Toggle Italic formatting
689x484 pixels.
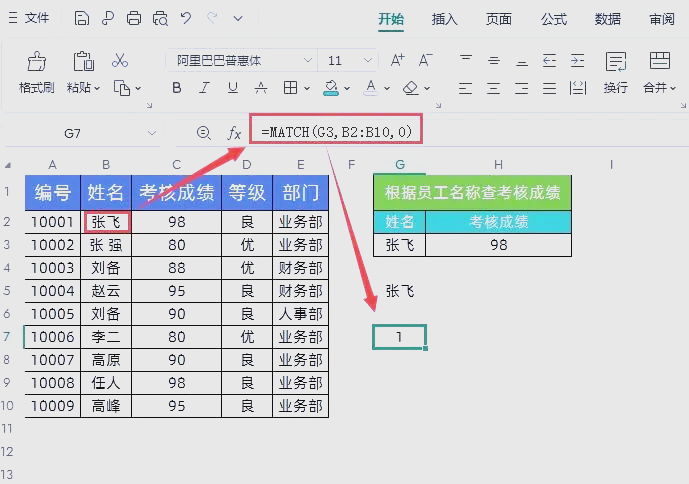coord(204,88)
